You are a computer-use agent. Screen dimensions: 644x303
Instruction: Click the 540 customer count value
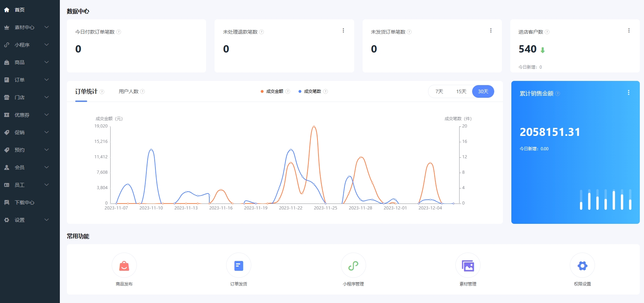[527, 49]
